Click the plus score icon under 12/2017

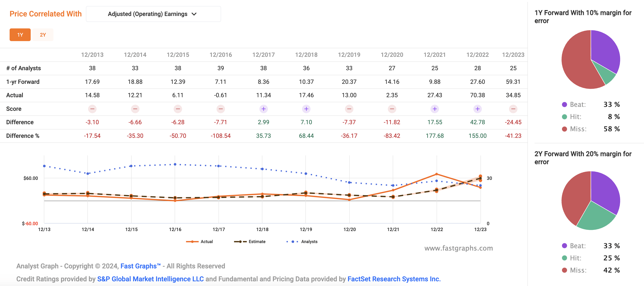[x=264, y=109]
